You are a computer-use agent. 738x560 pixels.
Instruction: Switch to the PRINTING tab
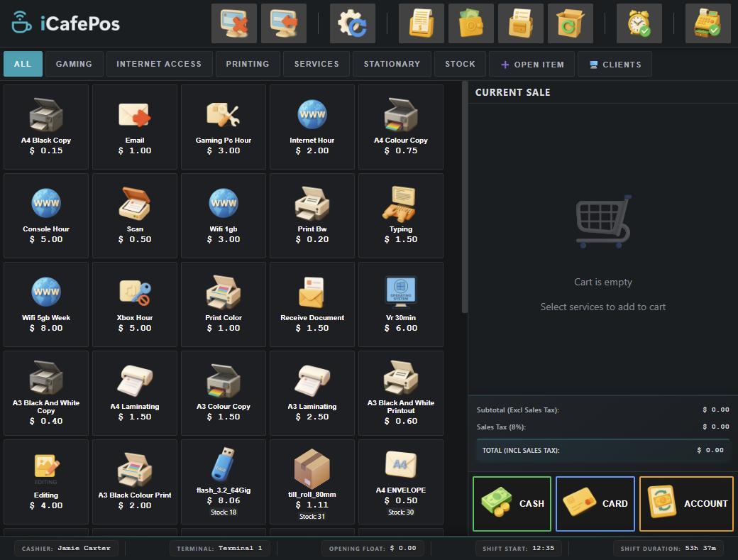pyautogui.click(x=248, y=64)
